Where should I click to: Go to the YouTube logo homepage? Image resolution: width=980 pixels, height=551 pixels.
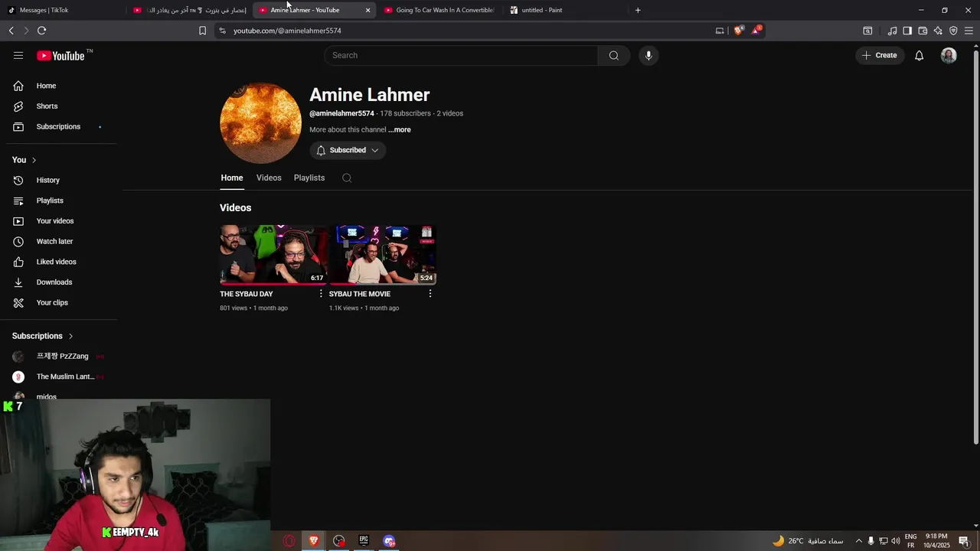coord(61,55)
